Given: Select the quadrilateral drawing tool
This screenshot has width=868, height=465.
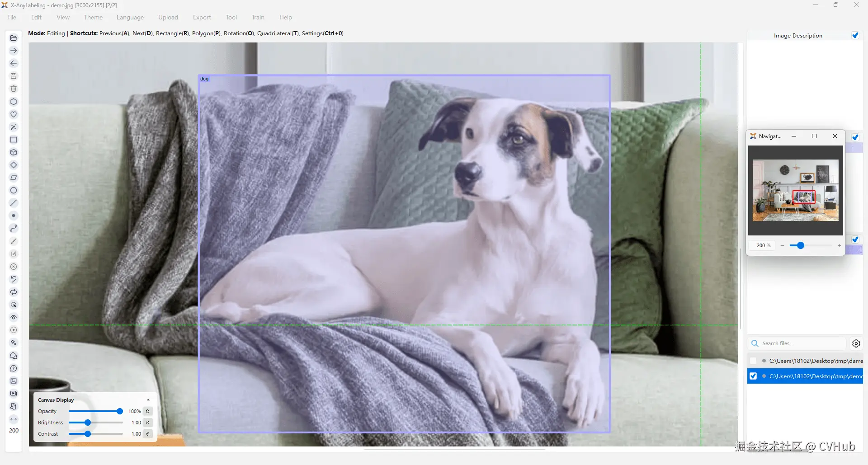Looking at the screenshot, I should (14, 178).
